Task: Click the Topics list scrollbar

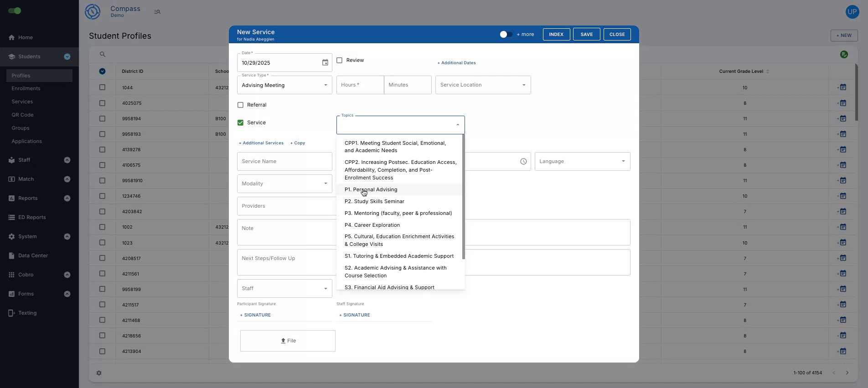Action: (x=464, y=197)
